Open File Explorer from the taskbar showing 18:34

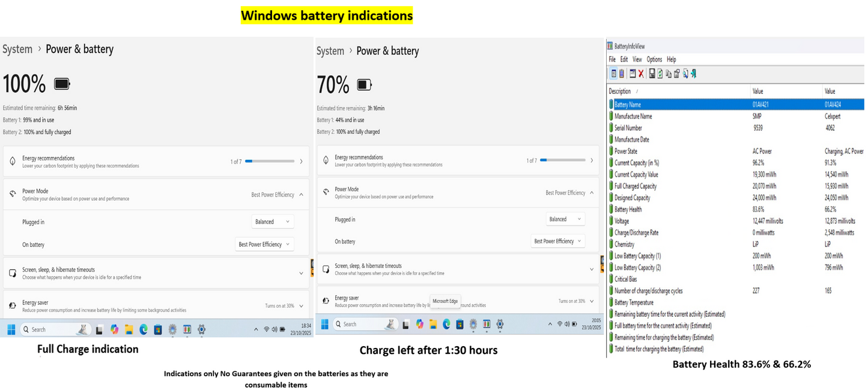coord(129,330)
